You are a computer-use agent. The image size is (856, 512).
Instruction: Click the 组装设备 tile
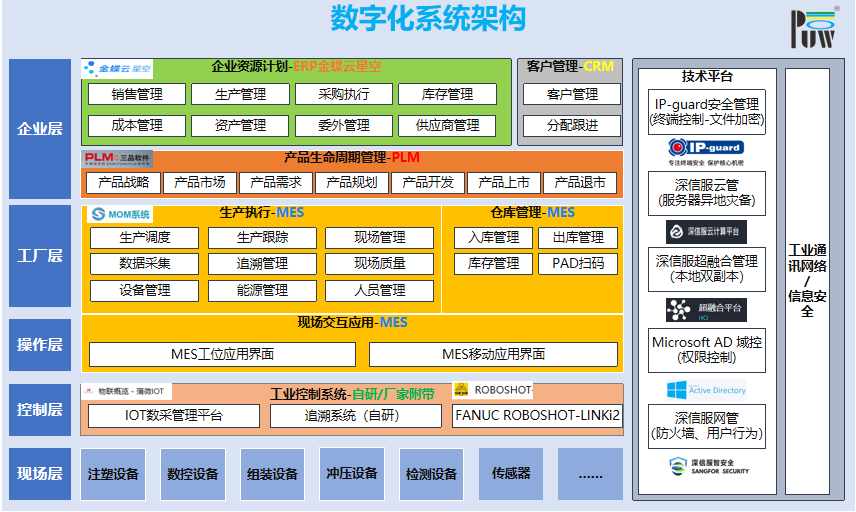click(272, 474)
